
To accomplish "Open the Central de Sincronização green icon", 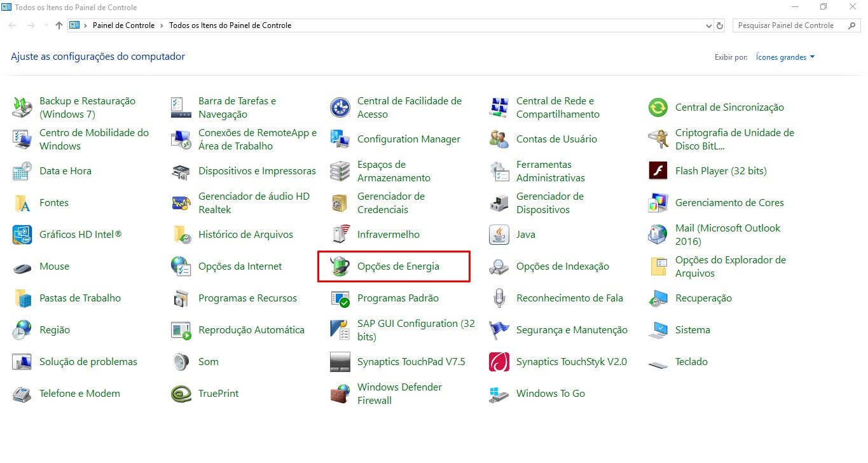I will [658, 107].
